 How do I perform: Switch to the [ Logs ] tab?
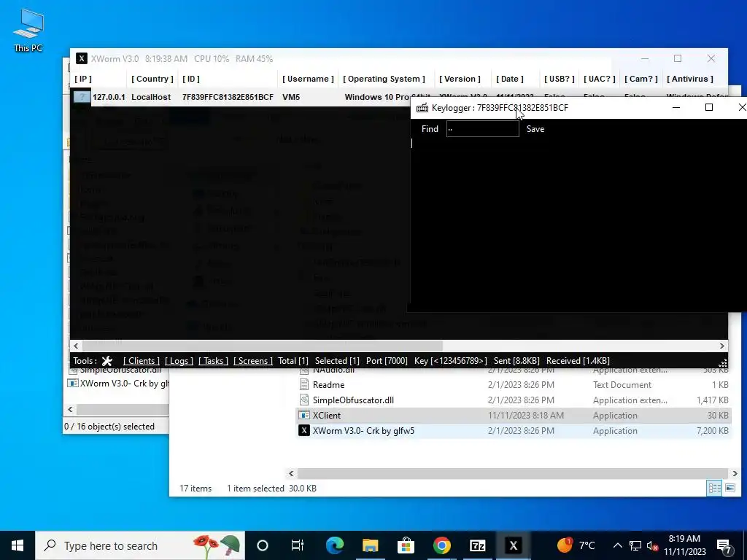[179, 361]
